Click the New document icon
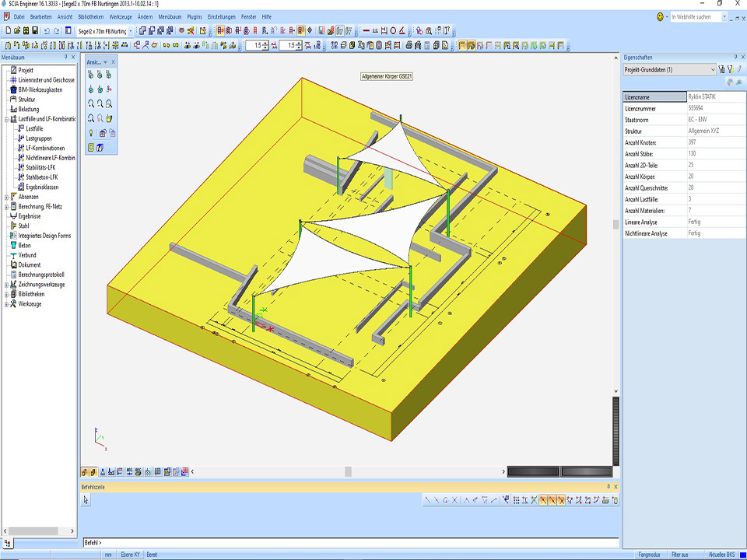This screenshot has width=747, height=560. click(x=7, y=30)
